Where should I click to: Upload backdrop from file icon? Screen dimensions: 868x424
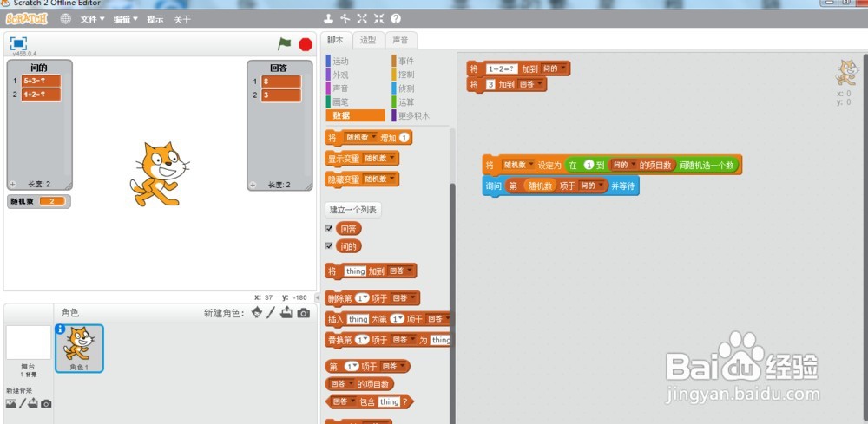click(x=34, y=403)
